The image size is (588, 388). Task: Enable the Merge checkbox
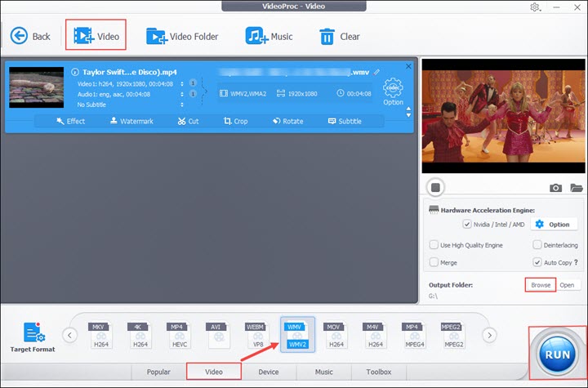434,262
